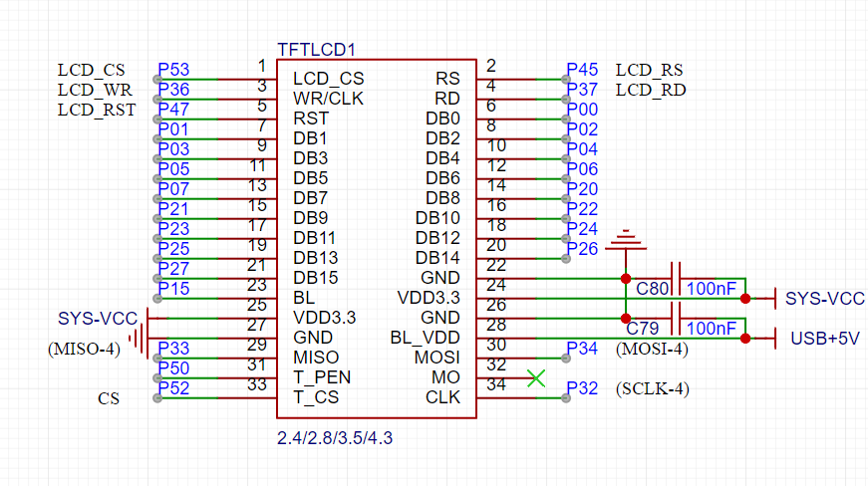The height and width of the screenshot is (486, 868).
Task: Select net label P32
Action: click(582, 388)
